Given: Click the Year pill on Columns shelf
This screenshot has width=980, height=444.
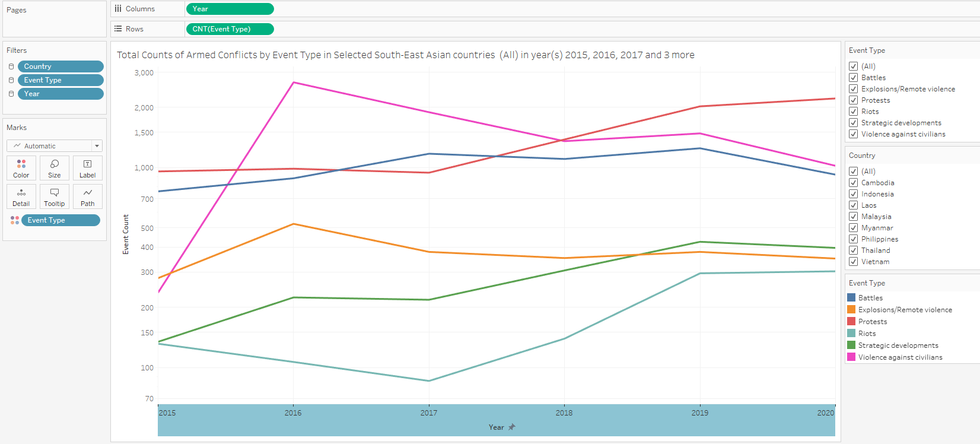Looking at the screenshot, I should coord(230,9).
